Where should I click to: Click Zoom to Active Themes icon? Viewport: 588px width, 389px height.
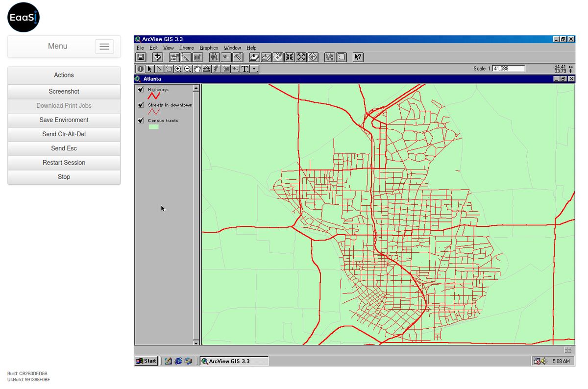(x=266, y=57)
